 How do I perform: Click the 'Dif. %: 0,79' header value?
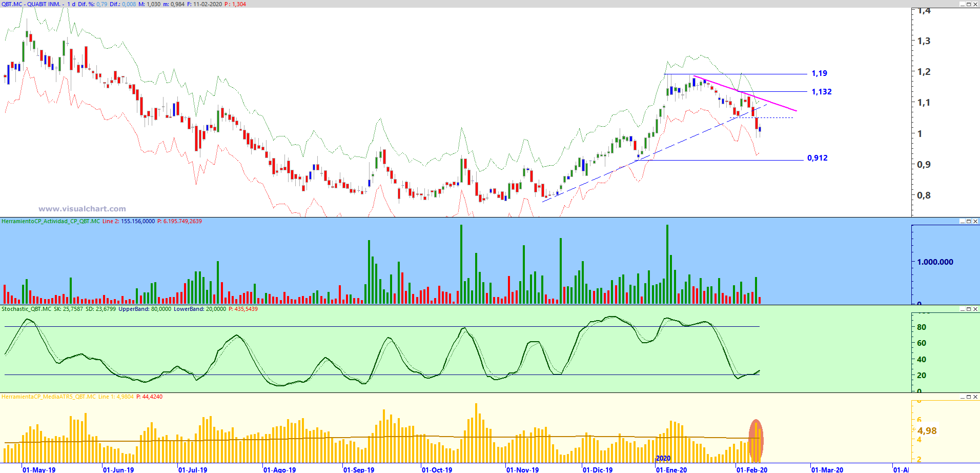(93, 4)
